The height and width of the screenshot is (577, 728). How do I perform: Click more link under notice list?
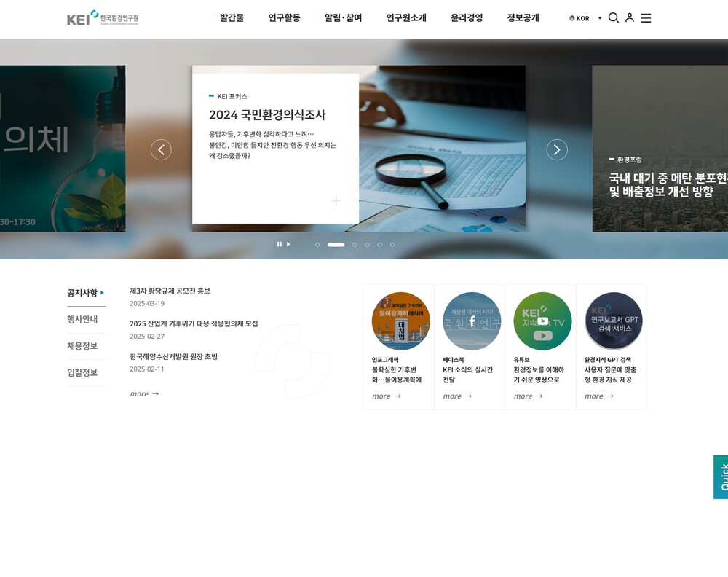(x=144, y=394)
